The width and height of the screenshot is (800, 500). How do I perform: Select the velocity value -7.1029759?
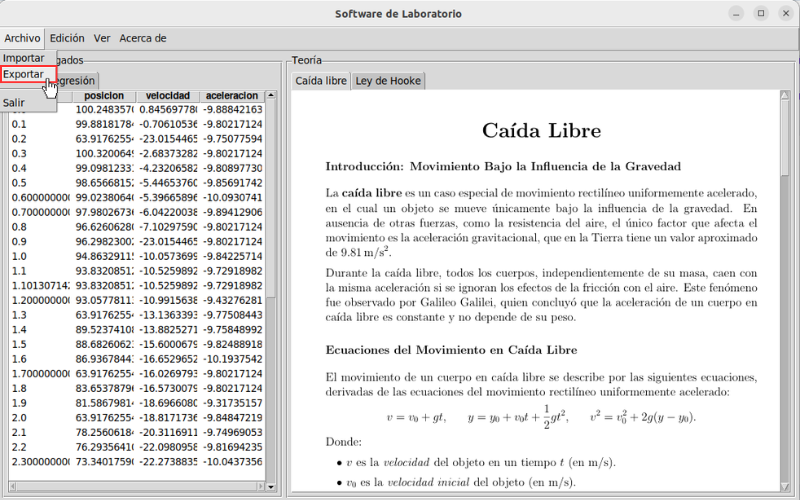coord(168,227)
